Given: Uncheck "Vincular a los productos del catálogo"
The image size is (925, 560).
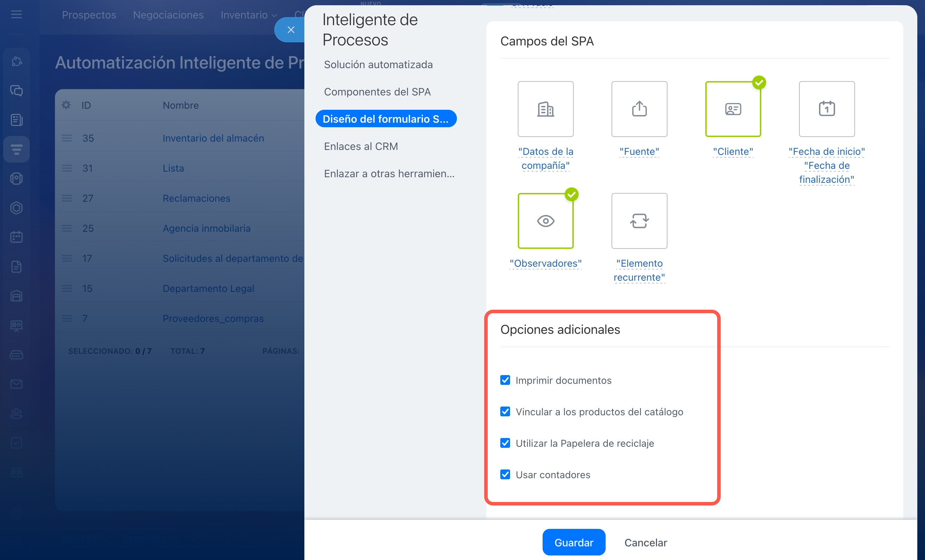Looking at the screenshot, I should click(x=505, y=411).
